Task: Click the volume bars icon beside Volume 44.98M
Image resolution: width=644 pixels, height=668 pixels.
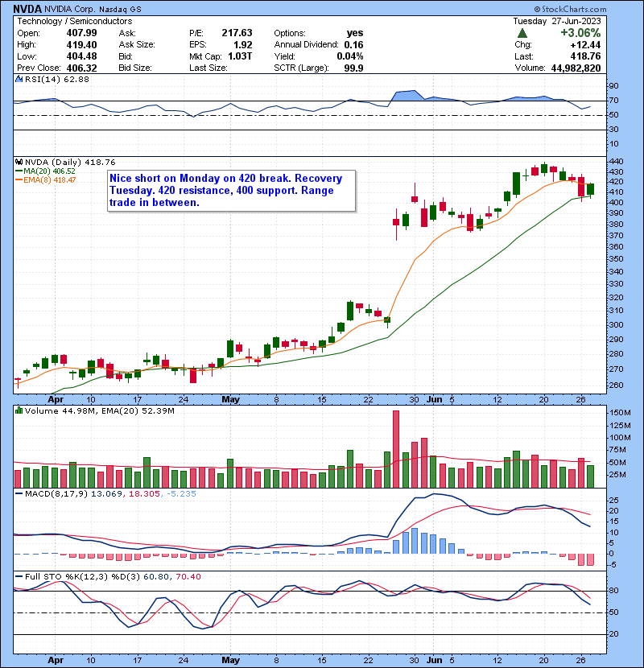Action: 19,410
